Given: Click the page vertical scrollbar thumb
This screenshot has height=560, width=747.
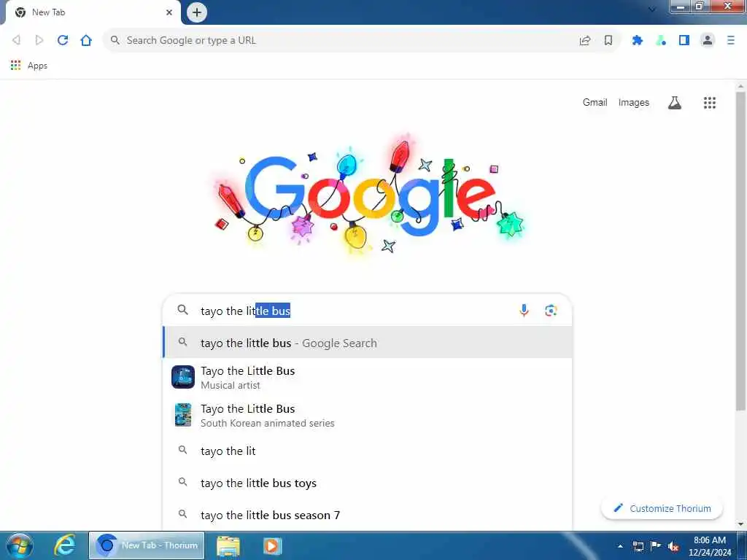Looking at the screenshot, I should click(740, 250).
